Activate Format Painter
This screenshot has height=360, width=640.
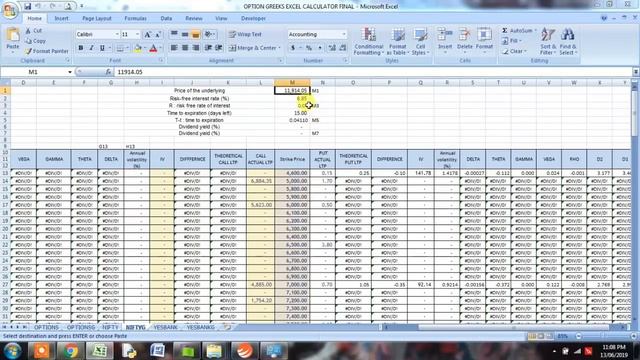point(47,51)
